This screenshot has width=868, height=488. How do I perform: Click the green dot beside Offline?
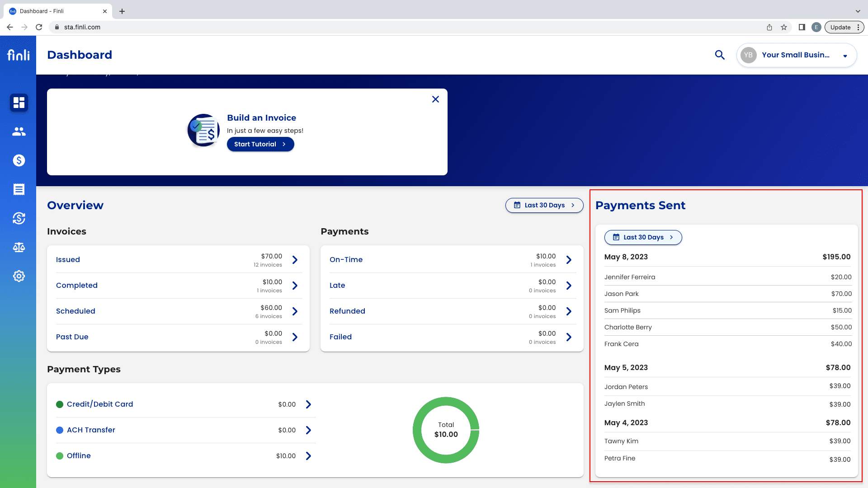point(59,456)
